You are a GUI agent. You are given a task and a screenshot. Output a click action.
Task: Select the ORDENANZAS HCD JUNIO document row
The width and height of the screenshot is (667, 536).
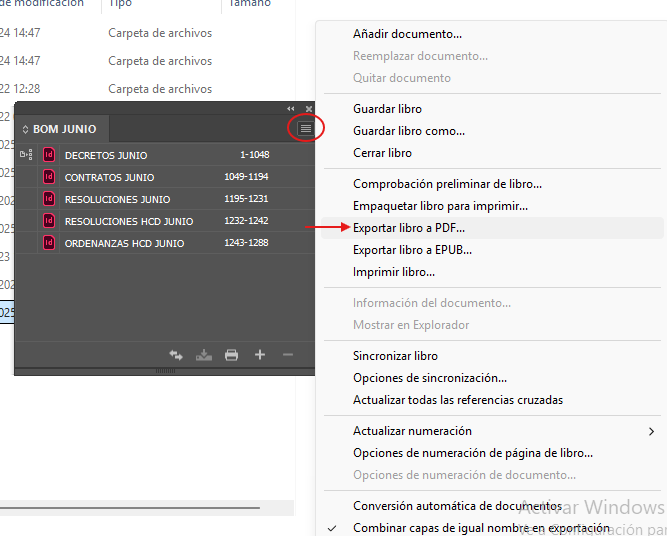[165, 243]
